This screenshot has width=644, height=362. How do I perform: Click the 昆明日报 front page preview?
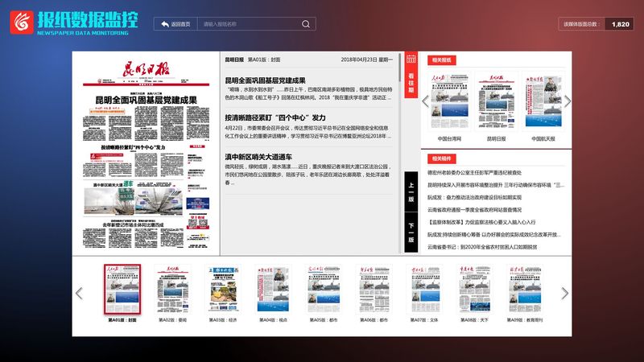coord(146,154)
